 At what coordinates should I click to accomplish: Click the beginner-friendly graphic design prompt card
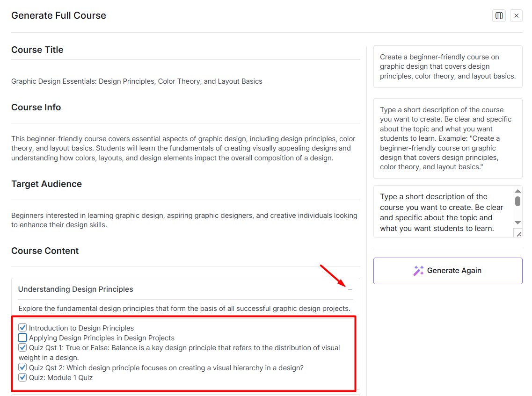[447, 66]
